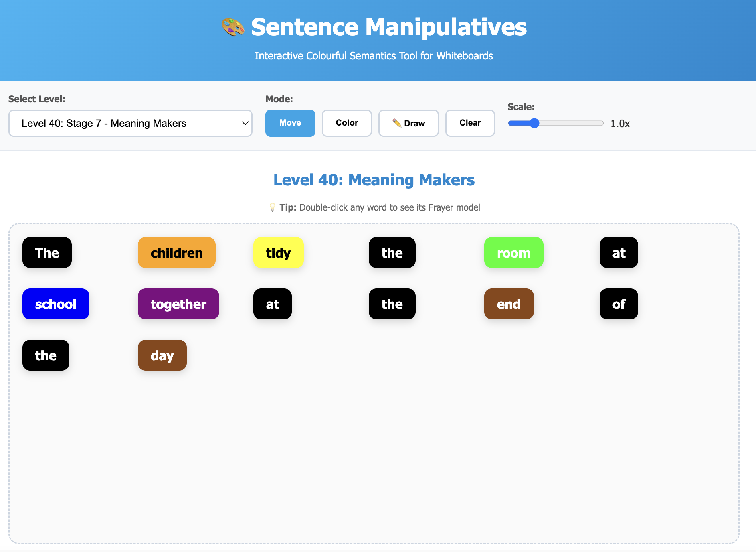Select the capitalized 'The' word tile
The width and height of the screenshot is (756, 552).
tap(47, 253)
